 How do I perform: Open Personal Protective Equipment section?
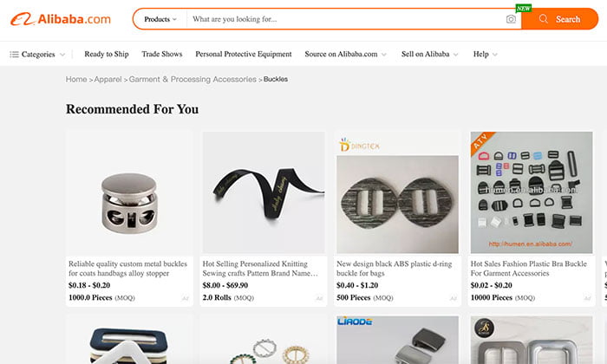click(x=244, y=54)
